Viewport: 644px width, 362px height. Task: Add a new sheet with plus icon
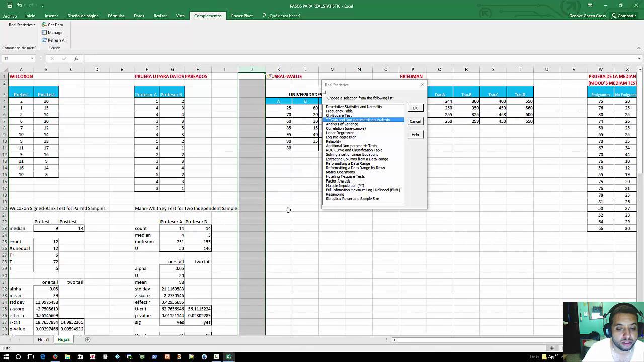[87, 340]
